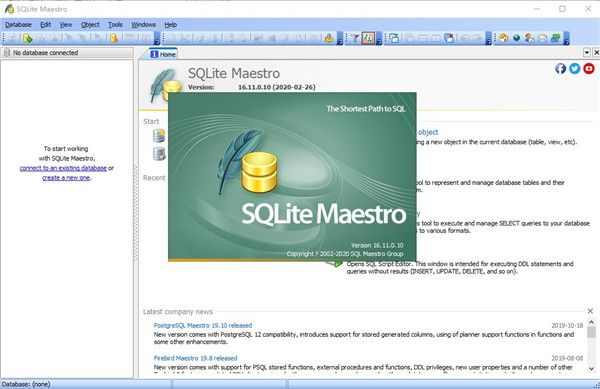The image size is (600, 389).
Task: Click the house home page toolbar icon
Action: pos(504,38)
